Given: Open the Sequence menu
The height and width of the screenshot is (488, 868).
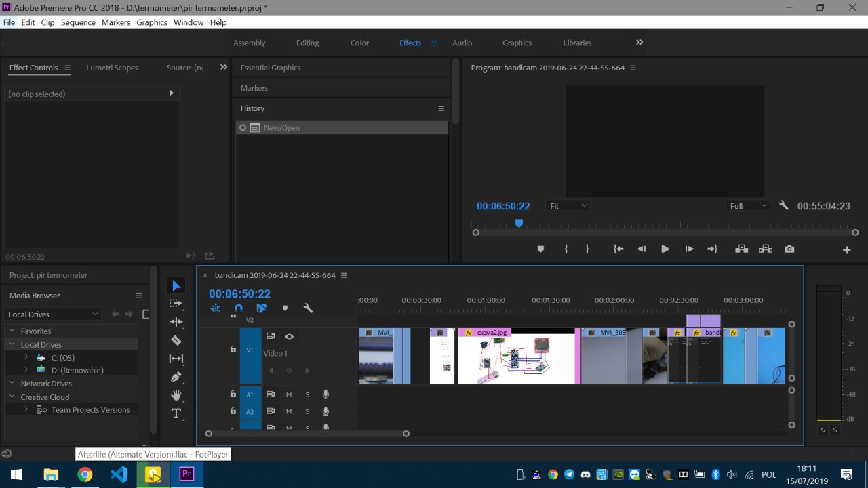Looking at the screenshot, I should [x=78, y=22].
